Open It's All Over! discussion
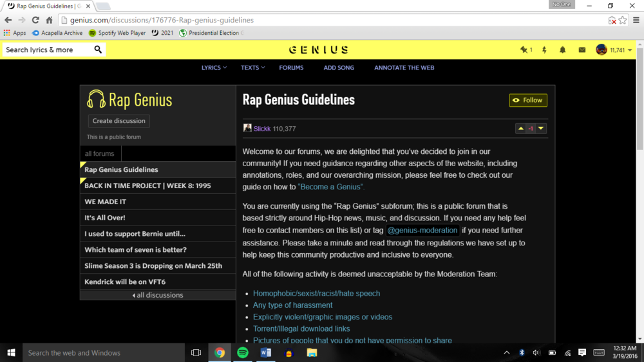 [x=158, y=218]
